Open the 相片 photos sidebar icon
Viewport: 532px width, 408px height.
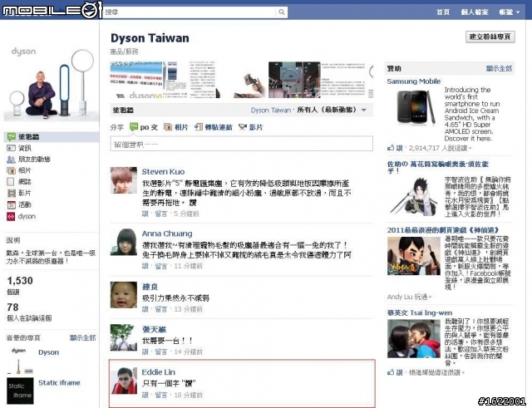11,170
